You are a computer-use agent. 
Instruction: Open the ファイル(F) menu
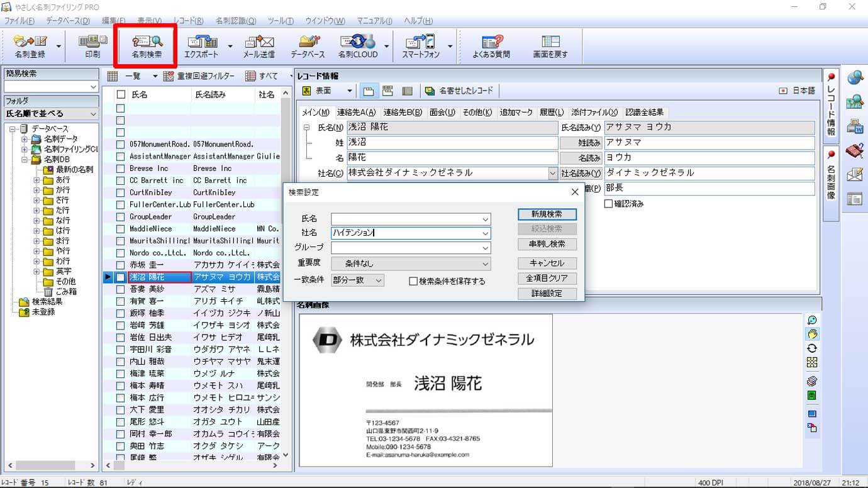click(x=19, y=21)
